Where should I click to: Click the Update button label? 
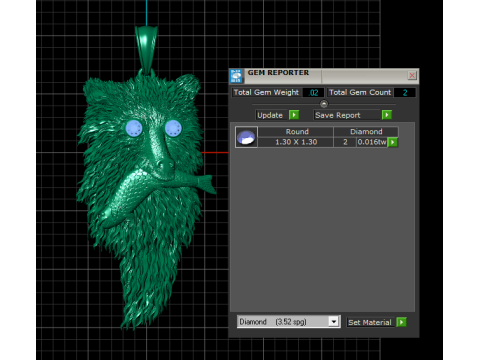tap(270, 115)
